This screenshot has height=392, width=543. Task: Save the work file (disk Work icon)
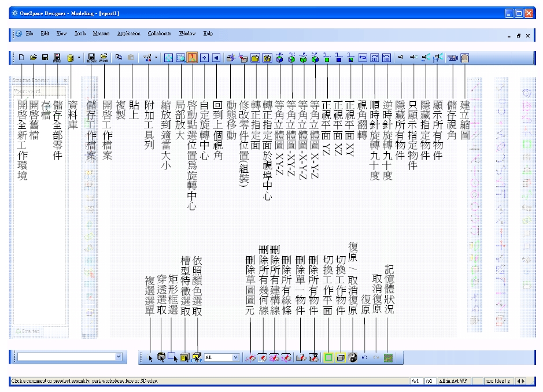[x=91, y=58]
